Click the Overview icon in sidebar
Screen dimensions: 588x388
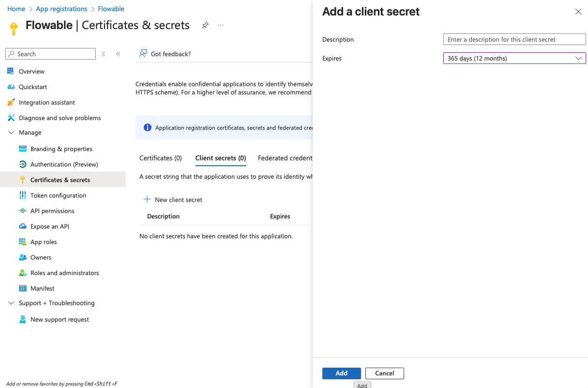(11, 71)
